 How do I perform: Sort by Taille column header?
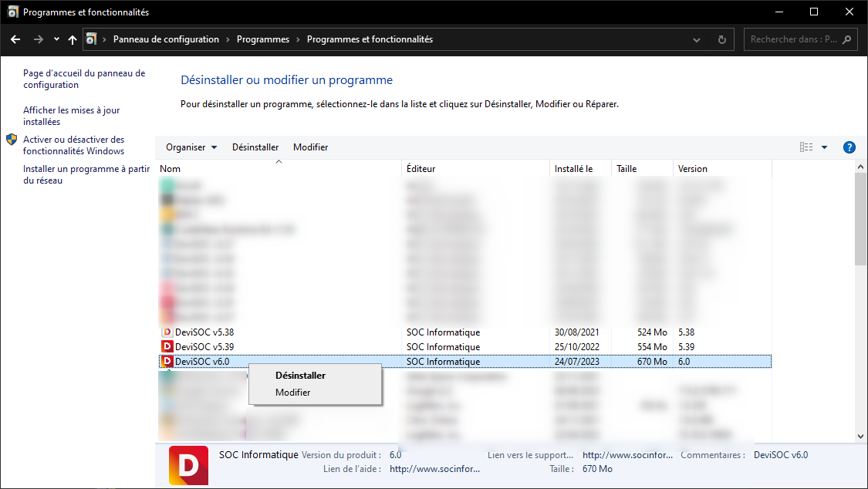click(x=642, y=169)
